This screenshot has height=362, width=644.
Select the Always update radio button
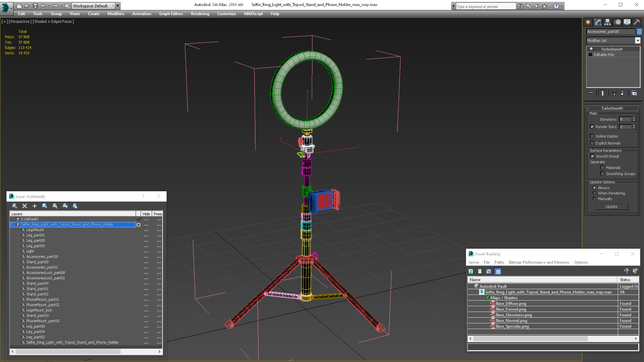(594, 188)
